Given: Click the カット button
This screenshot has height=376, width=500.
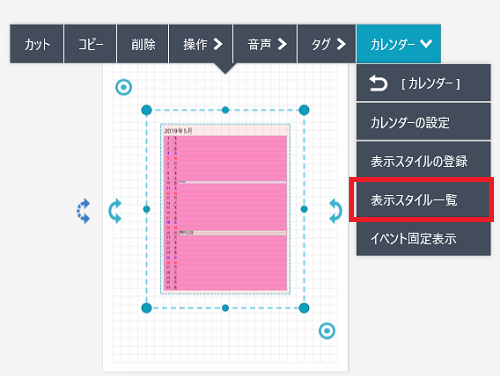Looking at the screenshot, I should [37, 44].
